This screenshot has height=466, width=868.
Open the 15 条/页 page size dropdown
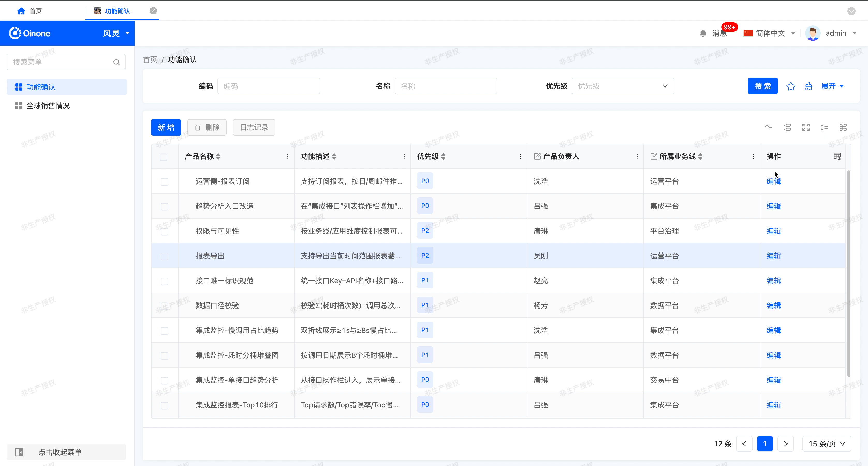pyautogui.click(x=827, y=444)
